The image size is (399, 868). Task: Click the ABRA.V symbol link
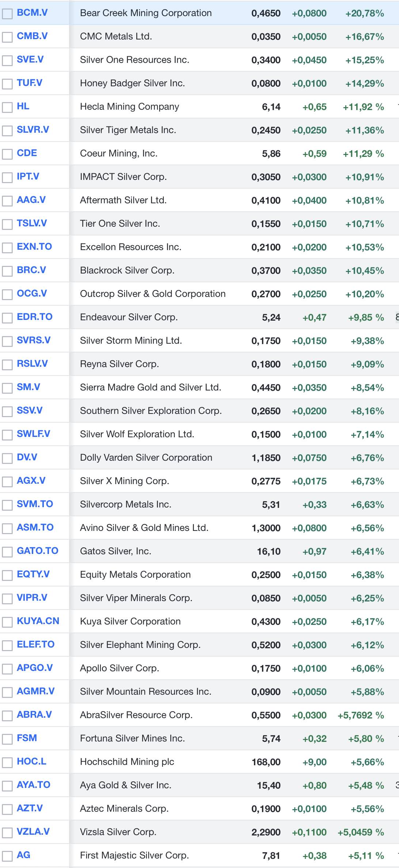tap(34, 715)
